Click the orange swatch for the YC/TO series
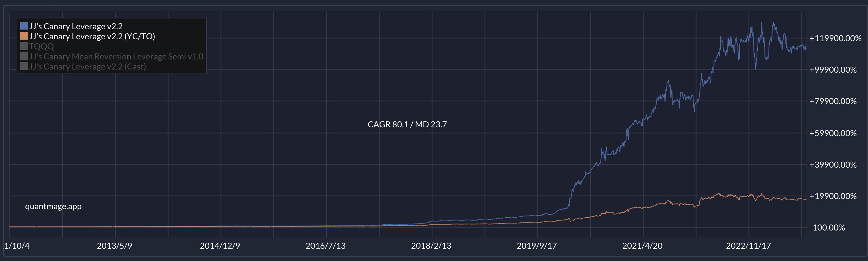The width and height of the screenshot is (868, 261). (24, 36)
